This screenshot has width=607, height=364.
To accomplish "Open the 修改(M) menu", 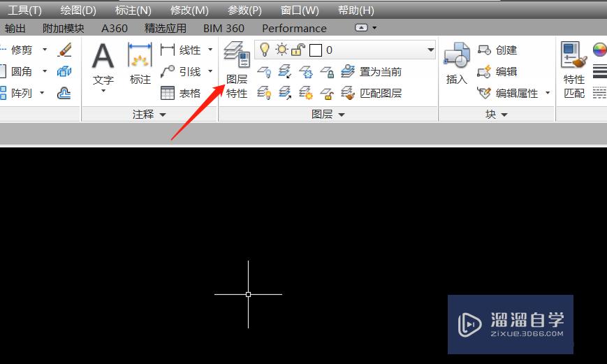I will [x=189, y=10].
